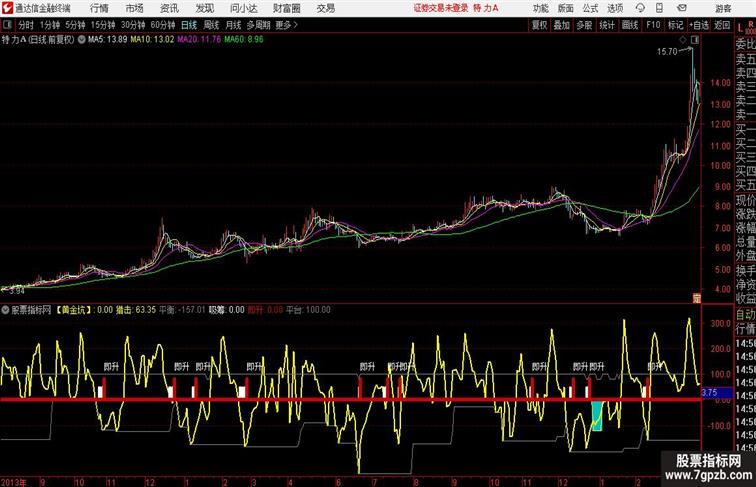Open the 资讯 menu
The image size is (756, 487).
coord(169,8)
